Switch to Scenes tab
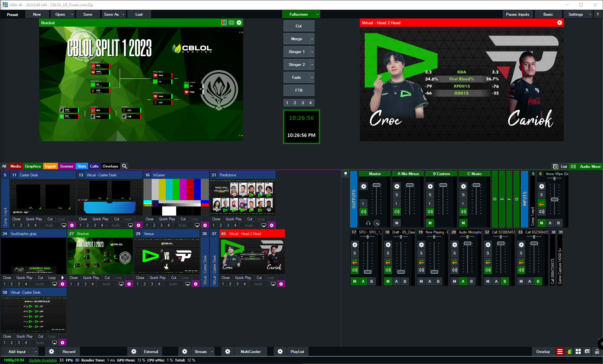Screen dimensions: 603x364 click(x=67, y=166)
